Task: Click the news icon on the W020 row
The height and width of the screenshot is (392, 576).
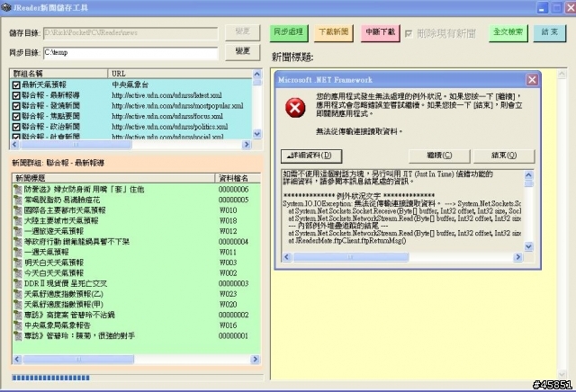Action: (18, 305)
